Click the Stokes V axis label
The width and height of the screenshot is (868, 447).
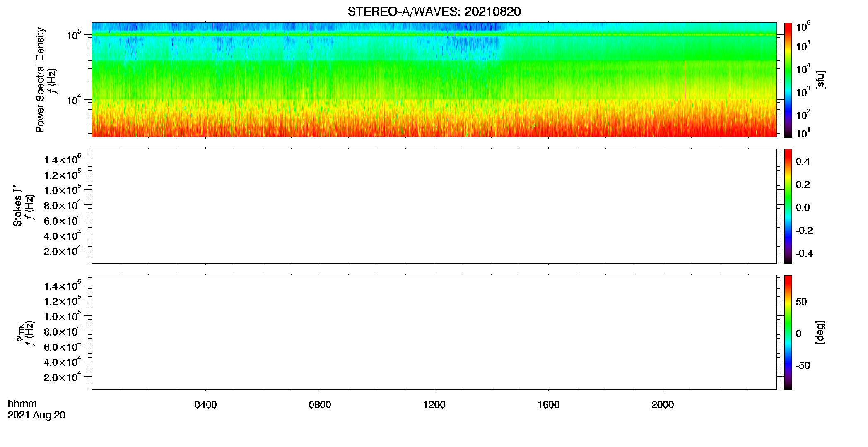tap(17, 206)
